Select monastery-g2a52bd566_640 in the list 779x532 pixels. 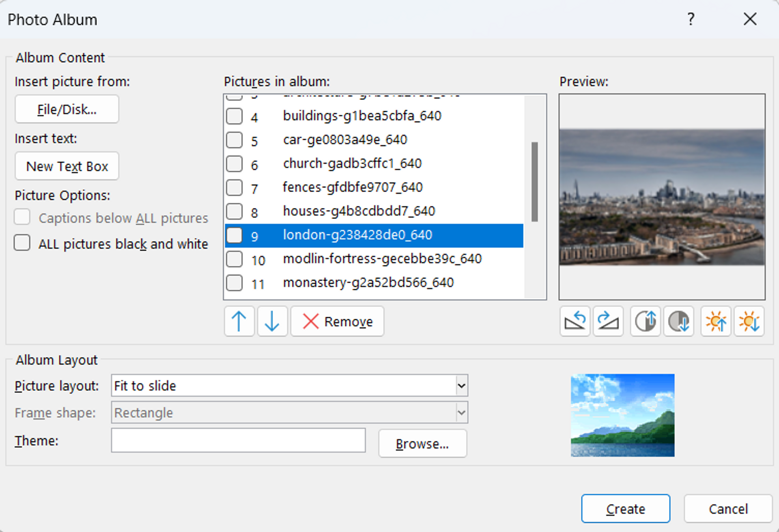click(x=368, y=283)
